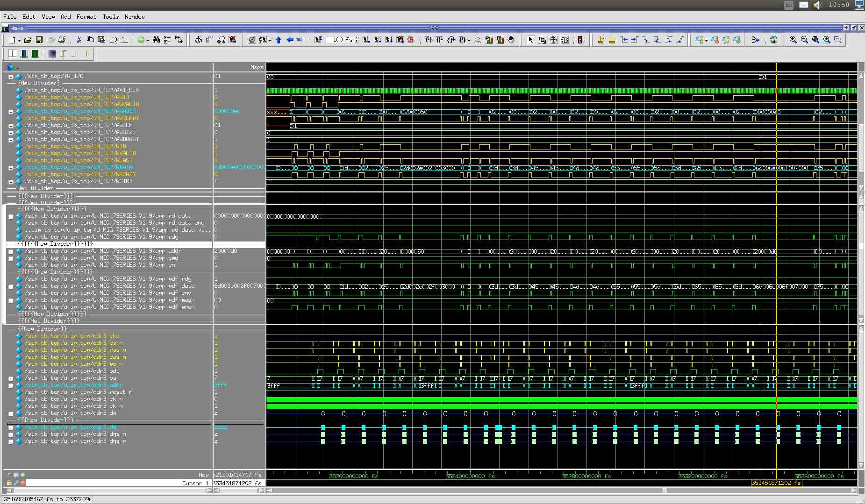The width and height of the screenshot is (865, 504).
Task: Click the Insert Cursor toolbar icon
Action: [x=601, y=40]
